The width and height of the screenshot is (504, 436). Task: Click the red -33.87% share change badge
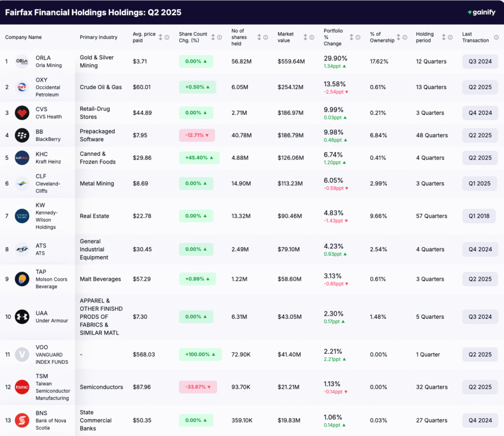[197, 387]
